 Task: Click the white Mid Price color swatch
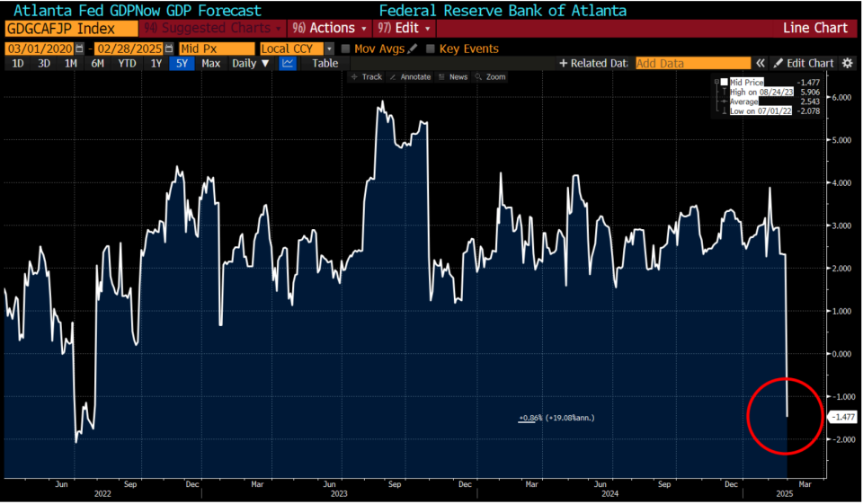[x=725, y=82]
